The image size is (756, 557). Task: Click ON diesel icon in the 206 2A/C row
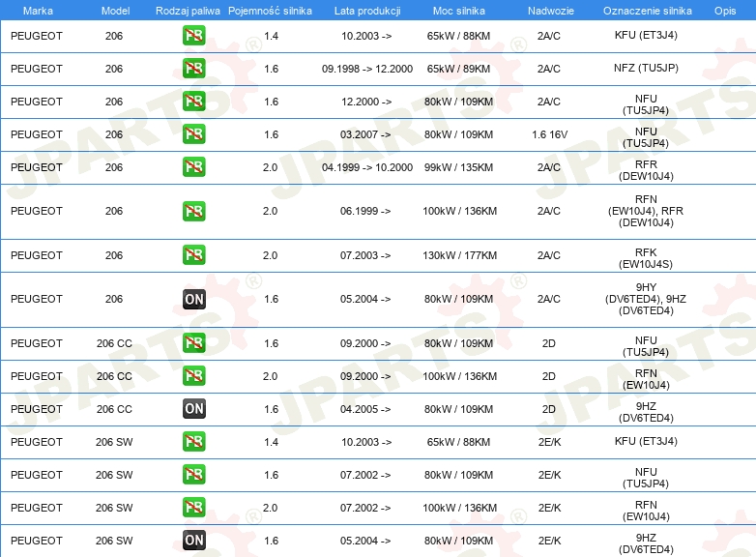click(193, 299)
